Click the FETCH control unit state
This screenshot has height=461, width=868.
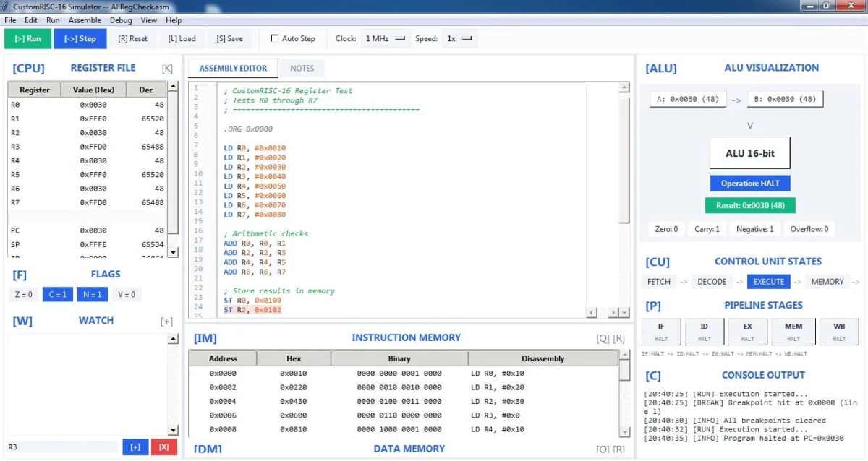click(659, 282)
